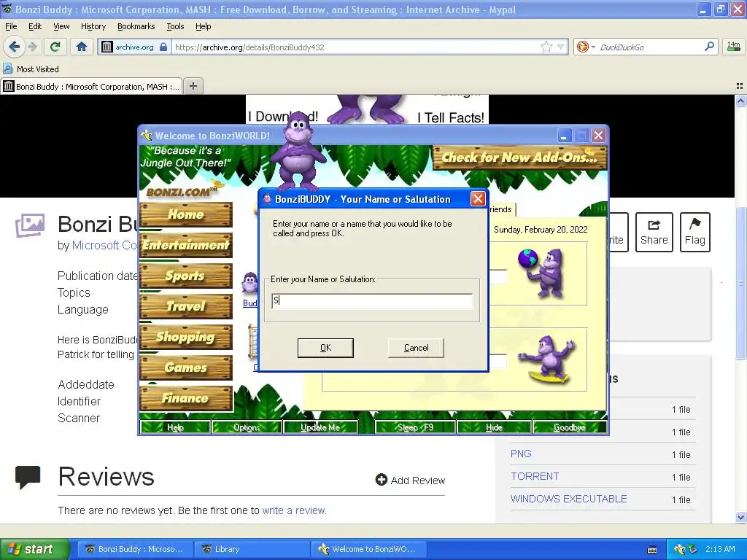
Task: Open the Finance section in BonziWORLD
Action: click(x=186, y=398)
